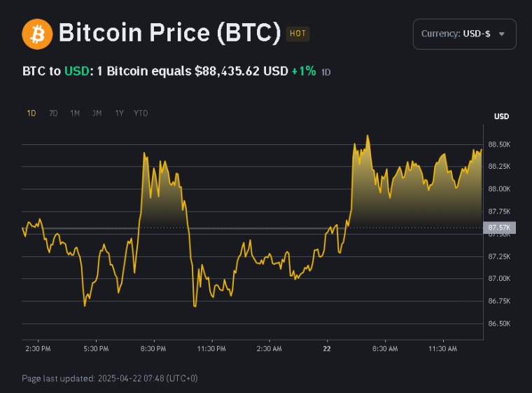532x393 pixels.
Task: Click the 1D label after percentage change
Action: [x=326, y=72]
